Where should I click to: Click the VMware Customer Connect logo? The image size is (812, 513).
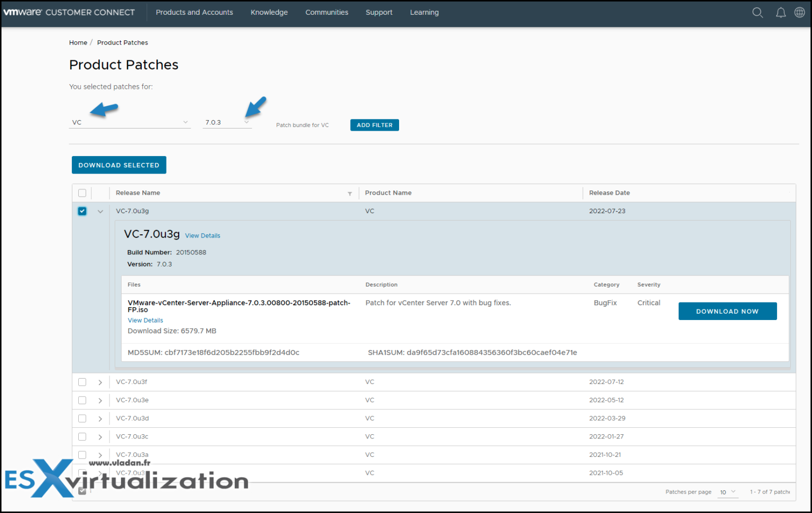click(x=69, y=12)
